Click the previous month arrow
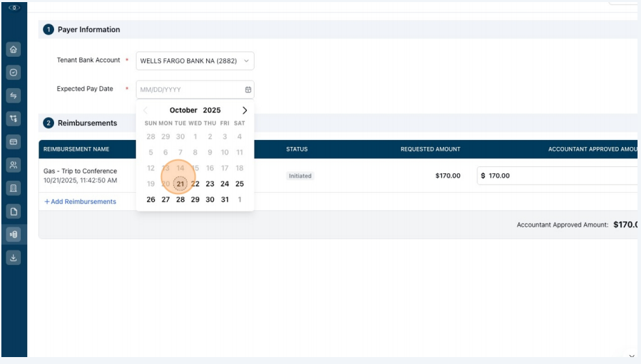Viewport: 641px width, 364px height. (146, 110)
